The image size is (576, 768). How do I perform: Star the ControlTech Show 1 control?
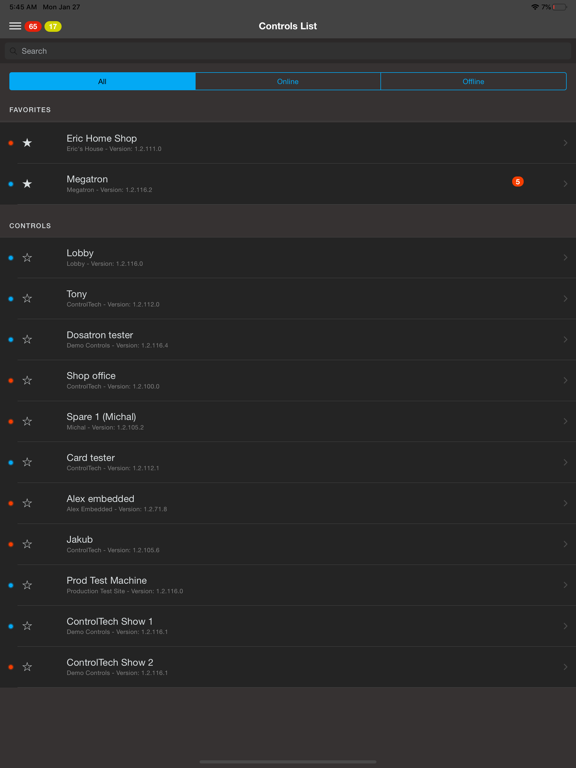tap(27, 626)
